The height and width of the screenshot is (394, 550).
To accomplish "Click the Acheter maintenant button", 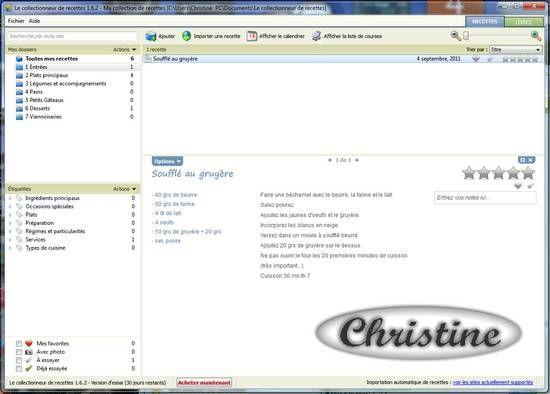I will (204, 383).
